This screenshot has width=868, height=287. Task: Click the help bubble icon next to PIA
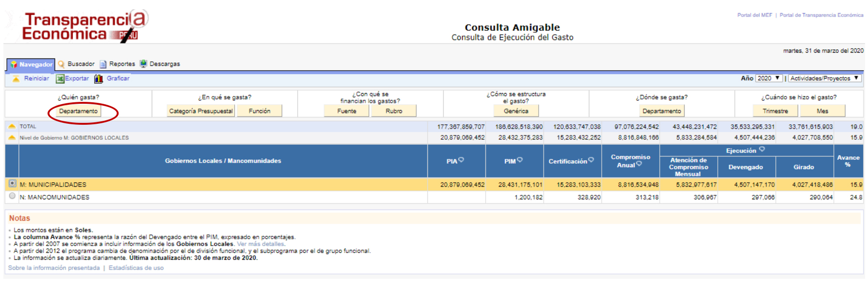point(461,160)
